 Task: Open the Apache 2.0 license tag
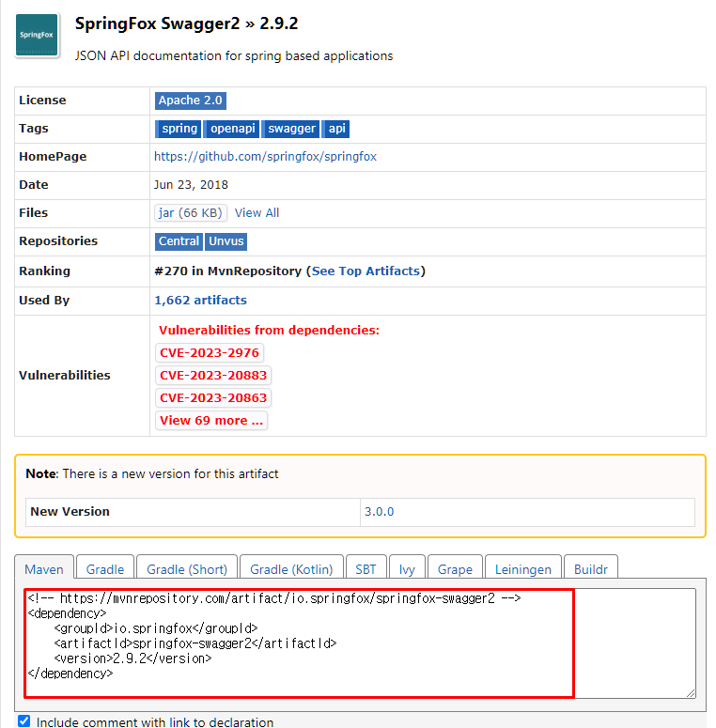(x=191, y=101)
